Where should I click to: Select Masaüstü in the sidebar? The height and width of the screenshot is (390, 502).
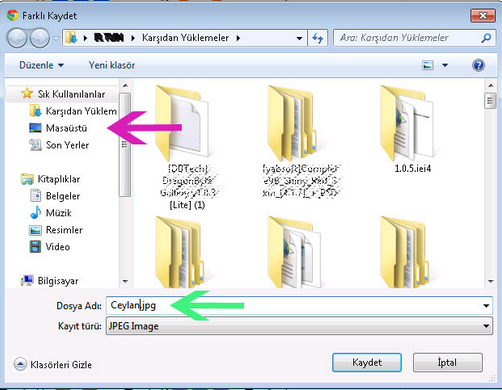click(x=66, y=128)
